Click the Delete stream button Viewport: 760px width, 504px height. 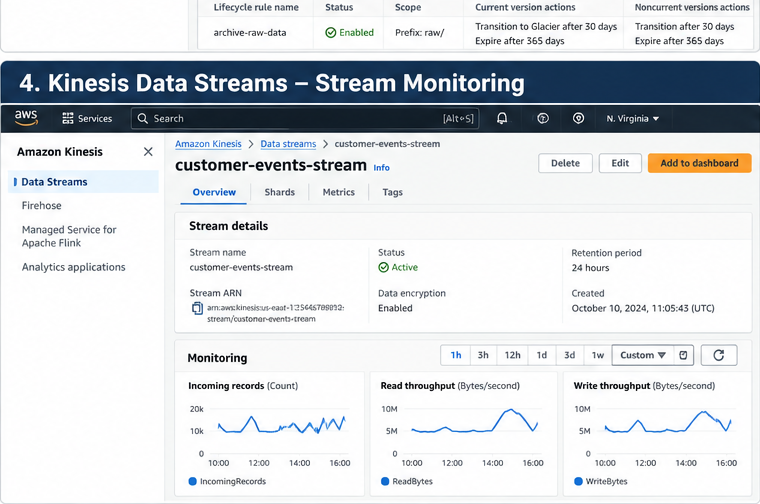pyautogui.click(x=565, y=163)
